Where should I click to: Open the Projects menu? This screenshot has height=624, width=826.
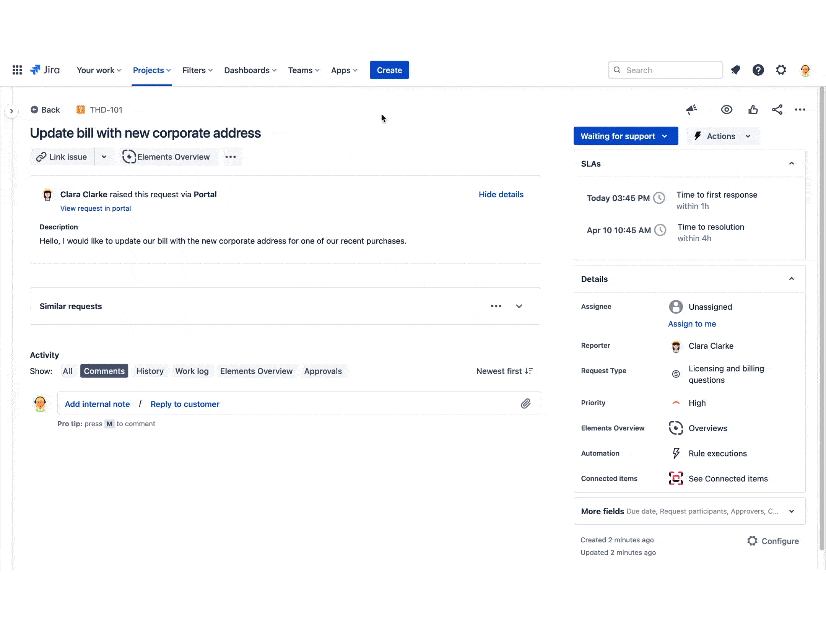click(x=152, y=70)
